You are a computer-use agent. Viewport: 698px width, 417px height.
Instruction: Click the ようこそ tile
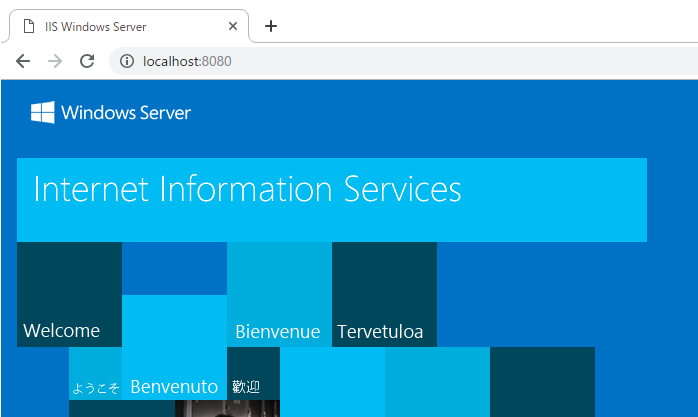point(95,373)
